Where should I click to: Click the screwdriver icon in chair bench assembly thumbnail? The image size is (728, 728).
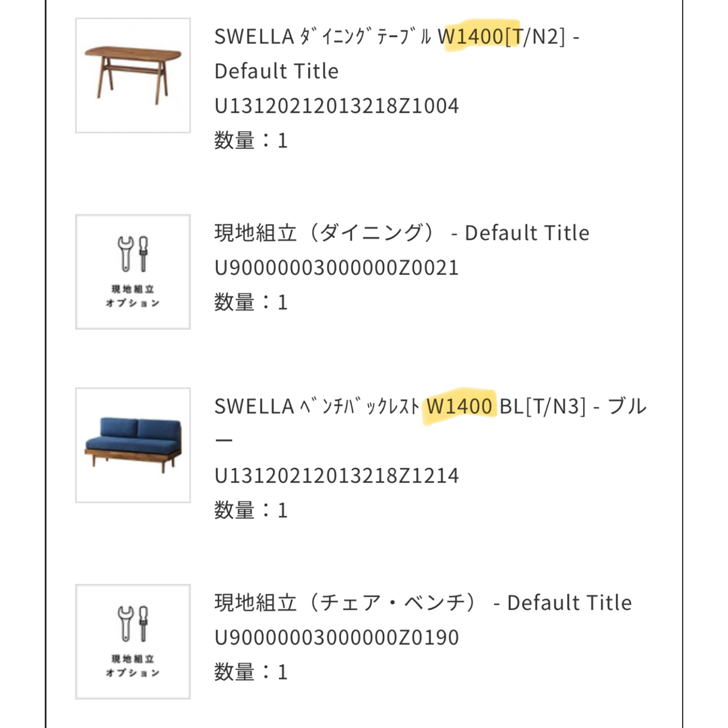(144, 624)
